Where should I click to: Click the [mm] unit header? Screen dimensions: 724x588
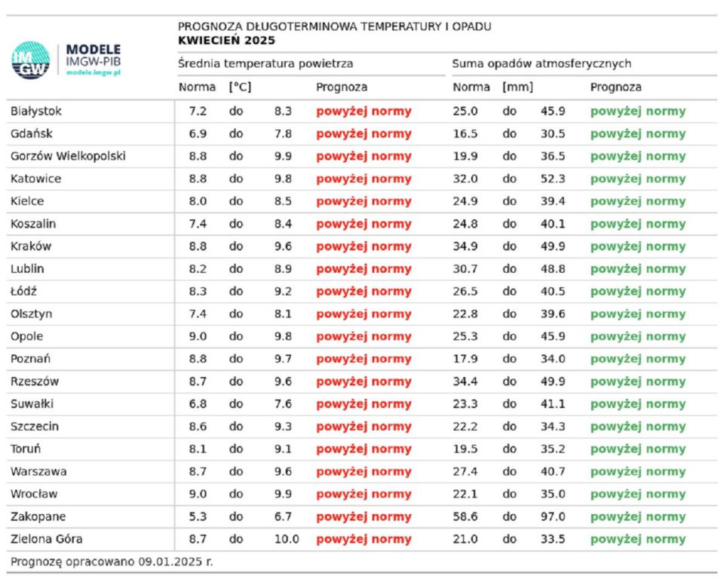click(517, 87)
